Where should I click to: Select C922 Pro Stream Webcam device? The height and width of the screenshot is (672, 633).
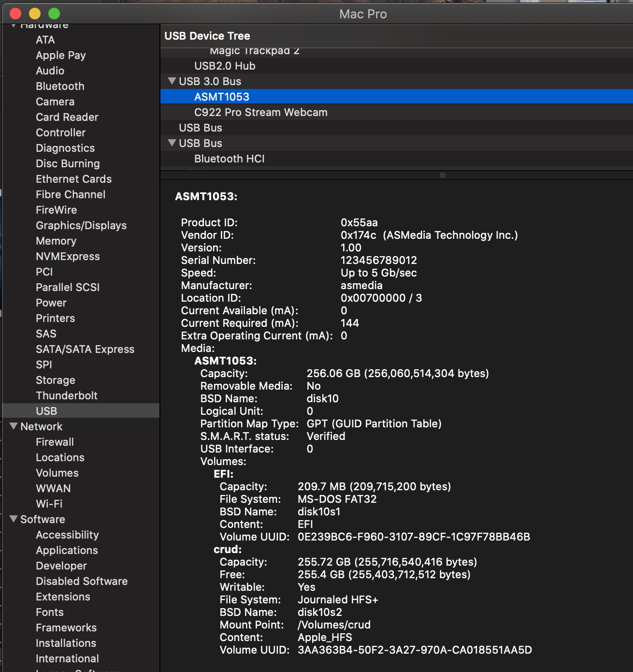[396, 112]
